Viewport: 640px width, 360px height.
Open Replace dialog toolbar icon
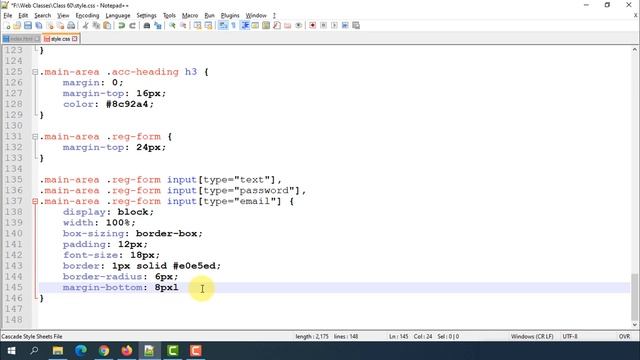(158, 26)
